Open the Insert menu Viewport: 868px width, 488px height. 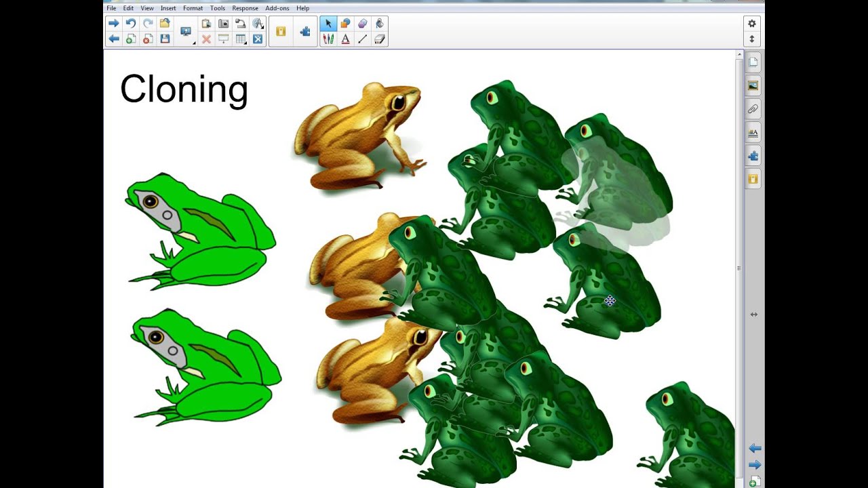[x=168, y=8]
